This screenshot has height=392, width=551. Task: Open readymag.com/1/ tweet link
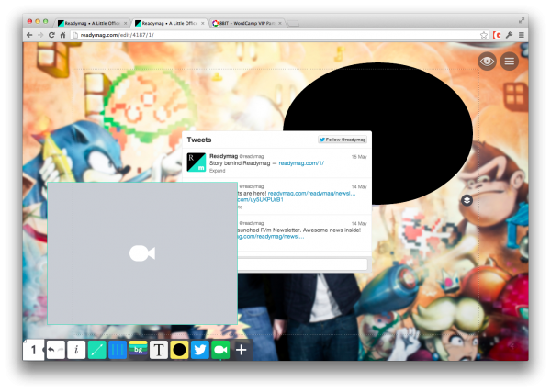(x=301, y=163)
